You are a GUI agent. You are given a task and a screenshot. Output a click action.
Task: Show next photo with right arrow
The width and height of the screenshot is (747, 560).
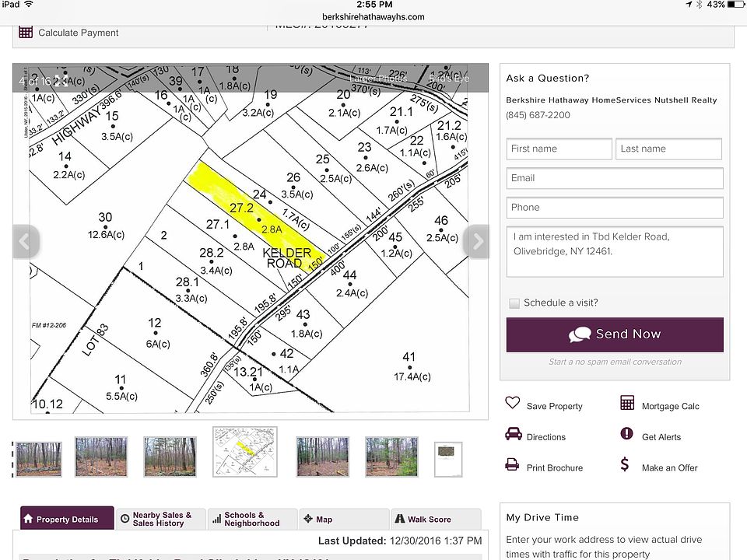(476, 242)
